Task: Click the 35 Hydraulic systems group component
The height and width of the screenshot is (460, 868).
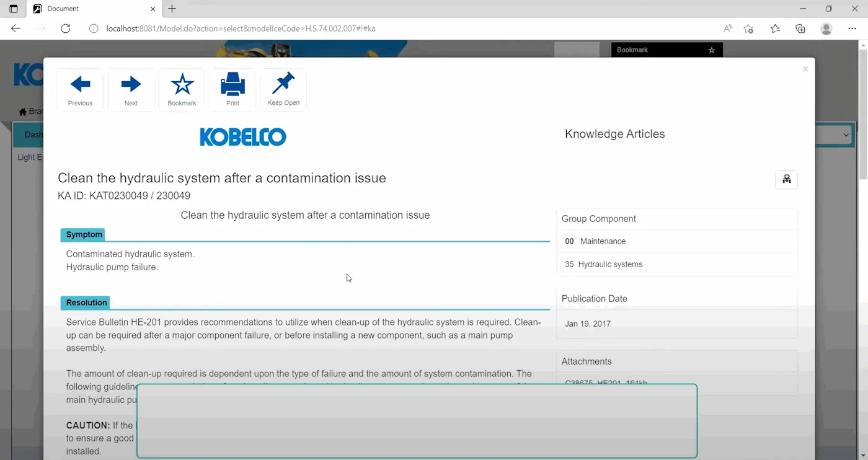Action: [676, 264]
